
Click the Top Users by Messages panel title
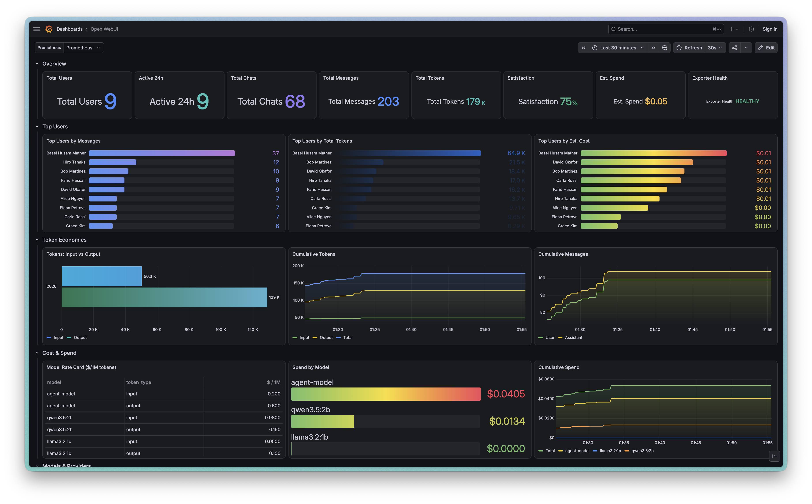click(x=73, y=141)
